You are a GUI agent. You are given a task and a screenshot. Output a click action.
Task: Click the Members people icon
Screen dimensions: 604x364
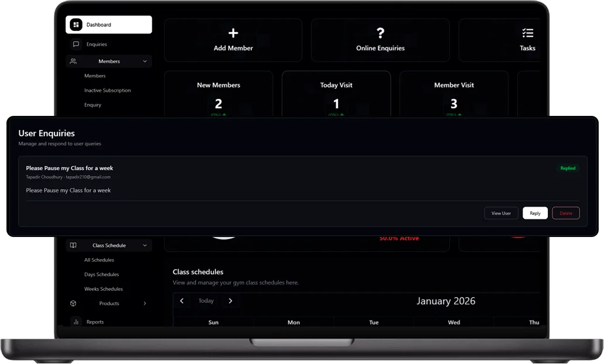(73, 61)
